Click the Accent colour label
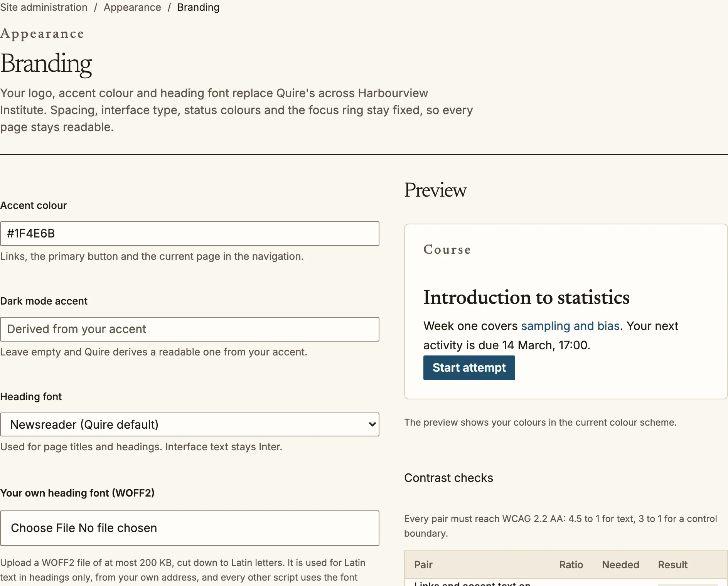This screenshot has width=728, height=586. point(33,205)
